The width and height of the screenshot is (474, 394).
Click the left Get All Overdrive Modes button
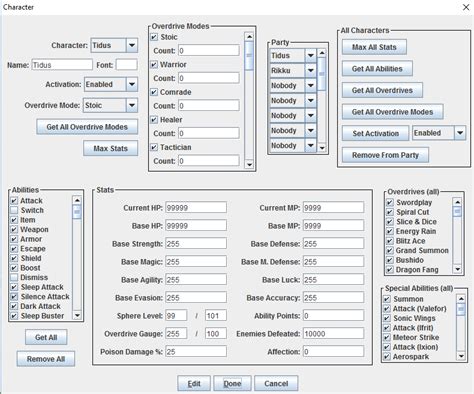pos(87,127)
